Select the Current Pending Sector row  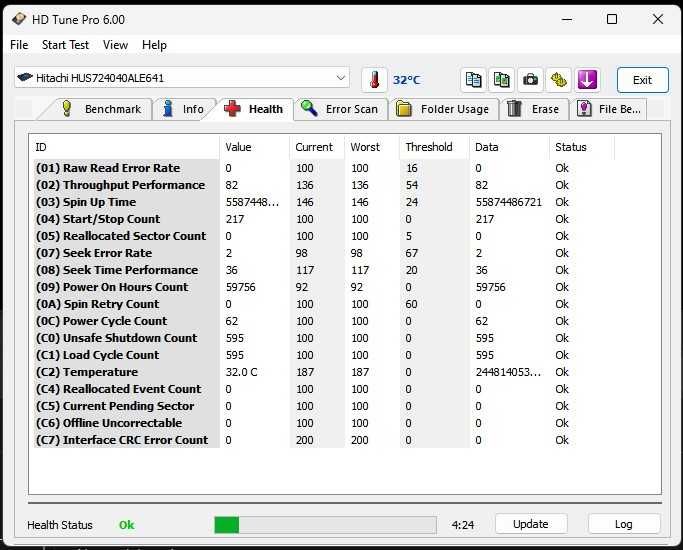(x=324, y=406)
